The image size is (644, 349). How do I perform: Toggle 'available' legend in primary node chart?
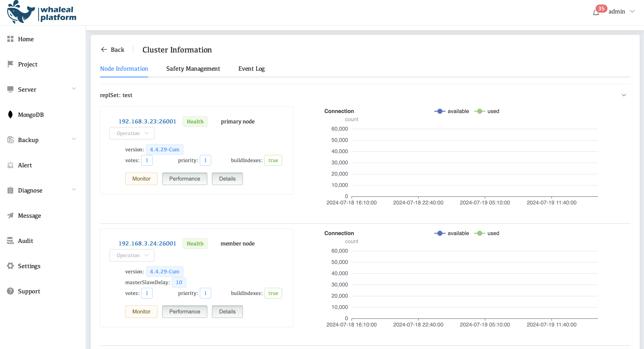(451, 111)
